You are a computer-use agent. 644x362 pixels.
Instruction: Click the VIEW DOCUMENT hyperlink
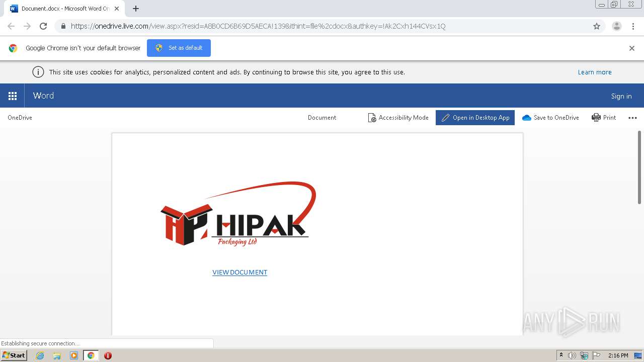click(239, 272)
